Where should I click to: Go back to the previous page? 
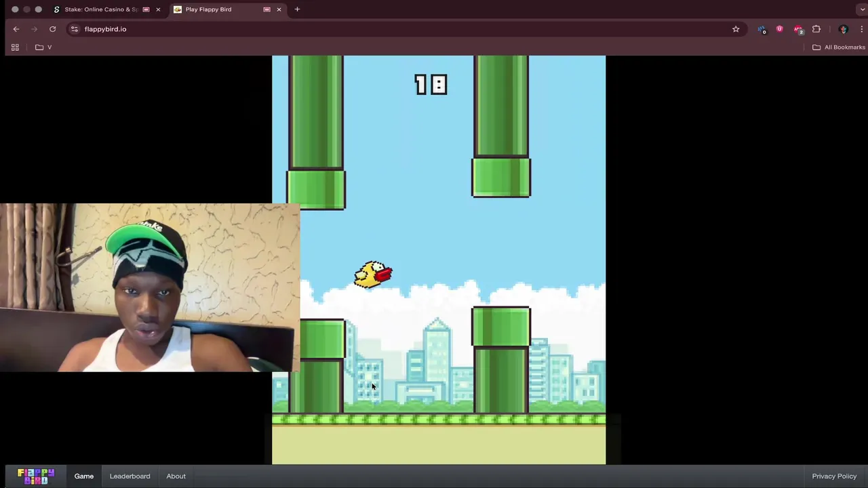(16, 29)
